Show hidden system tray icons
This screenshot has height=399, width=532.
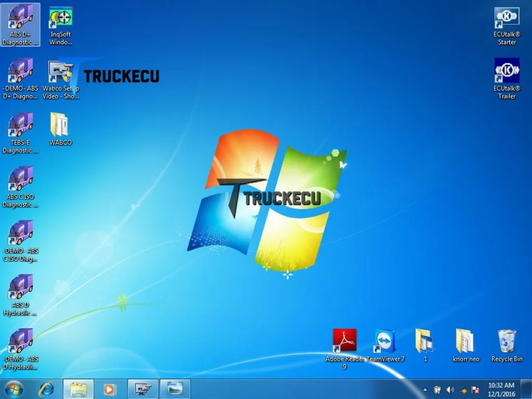[x=425, y=390]
